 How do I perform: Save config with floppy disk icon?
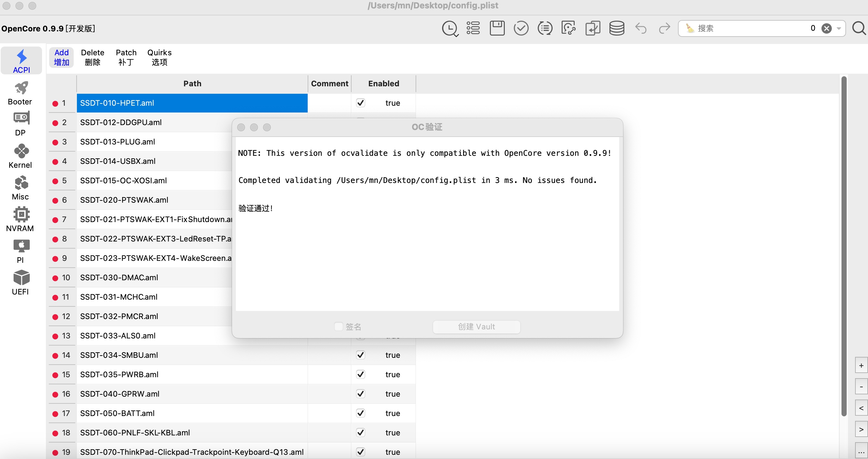497,28
